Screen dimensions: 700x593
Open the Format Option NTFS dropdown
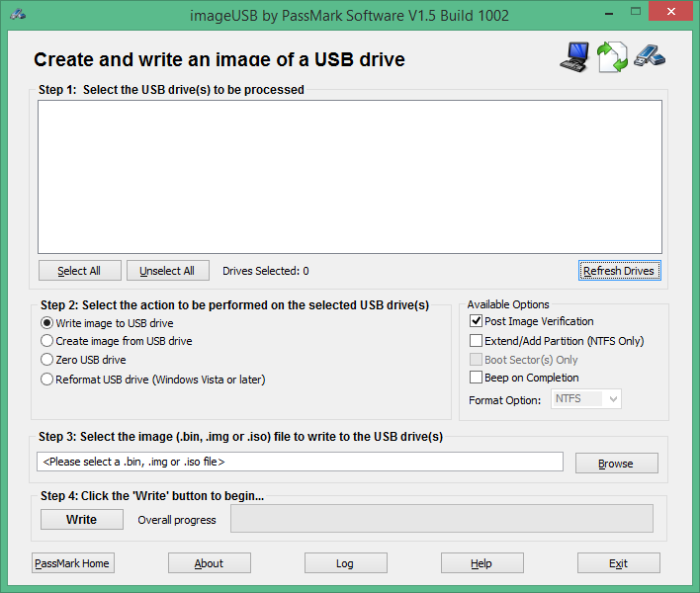(x=586, y=398)
